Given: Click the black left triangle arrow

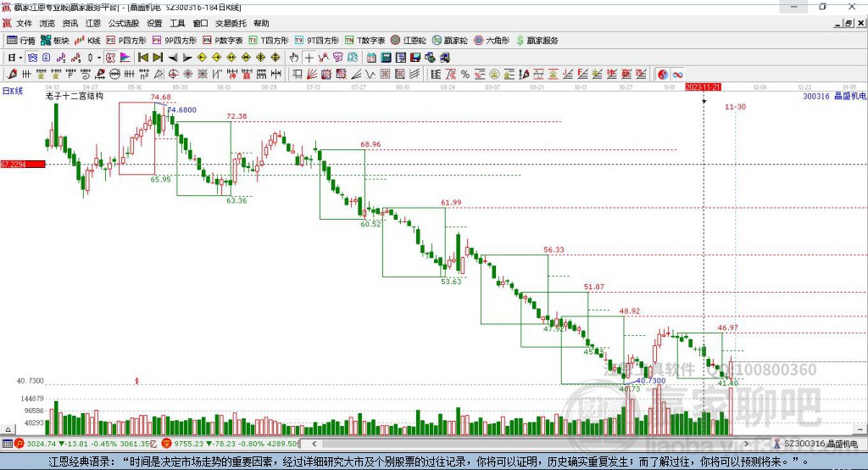Looking at the screenshot, I should pos(173,58).
